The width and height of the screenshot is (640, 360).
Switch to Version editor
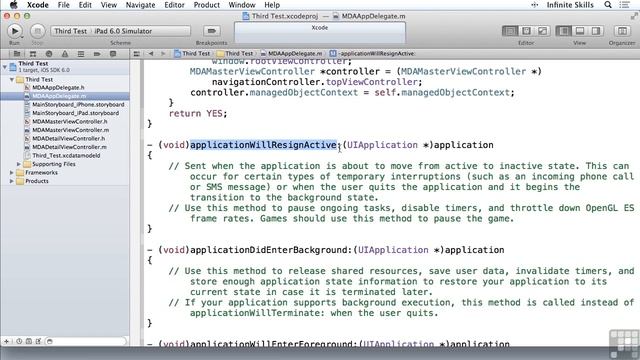542,31
